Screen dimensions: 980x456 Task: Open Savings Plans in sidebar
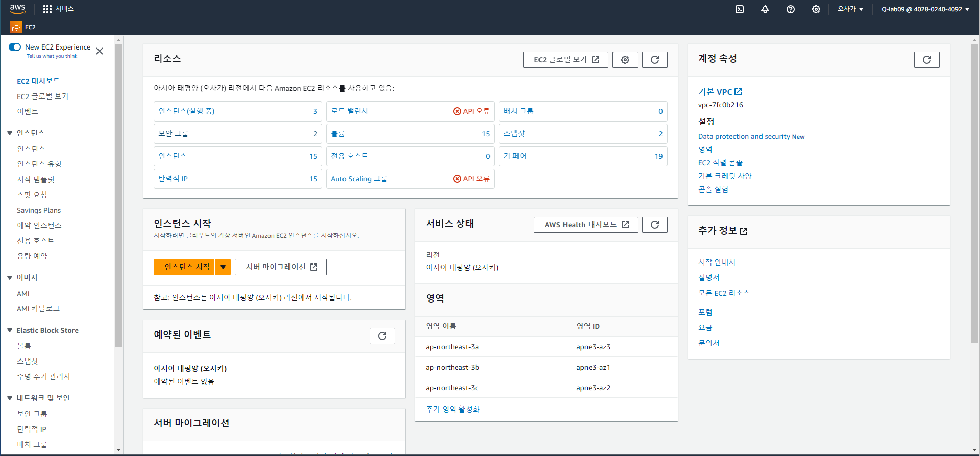[x=39, y=210]
